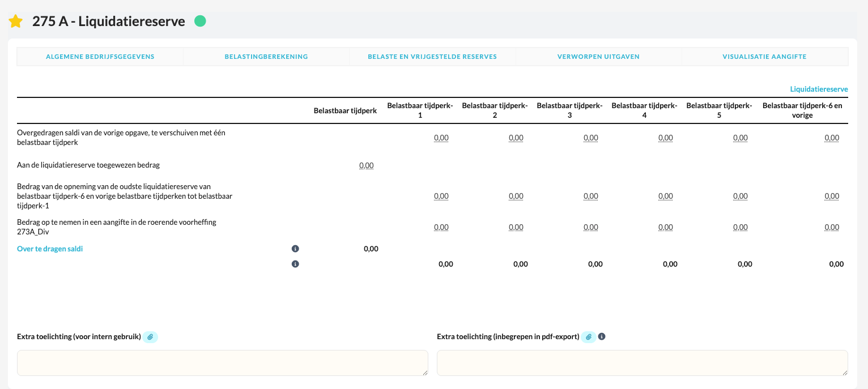Edit Overgedragen saldi value for tijdperk-1
This screenshot has height=389, width=868.
441,138
